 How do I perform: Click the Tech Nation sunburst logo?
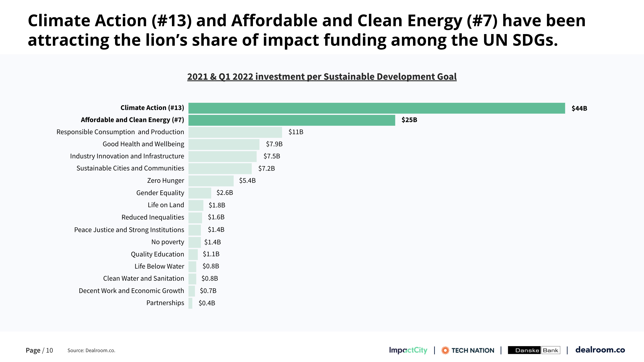click(445, 350)
